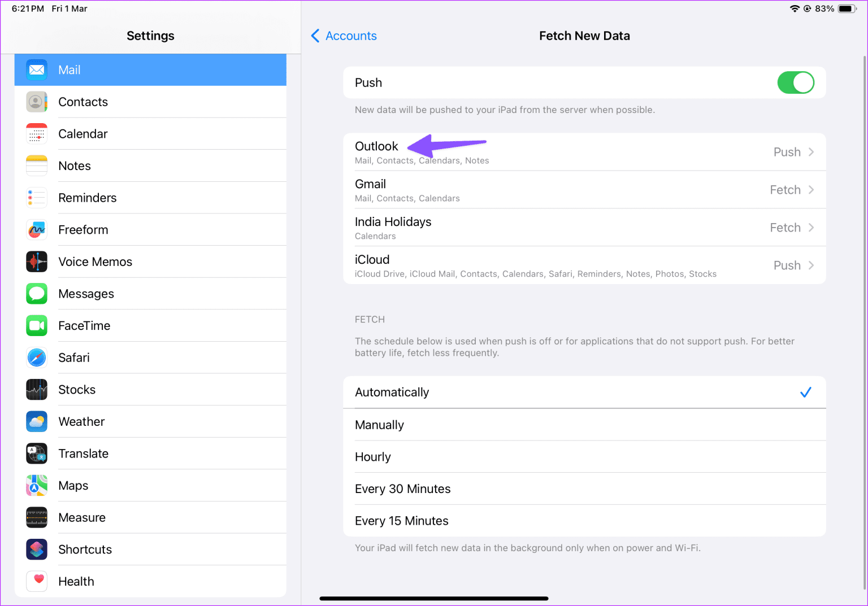Open Gmail fetch settings via chevron

pyautogui.click(x=811, y=189)
